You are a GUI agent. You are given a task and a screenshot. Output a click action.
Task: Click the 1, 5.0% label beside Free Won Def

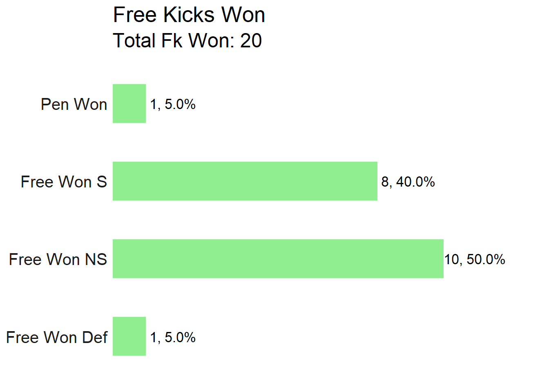click(173, 338)
